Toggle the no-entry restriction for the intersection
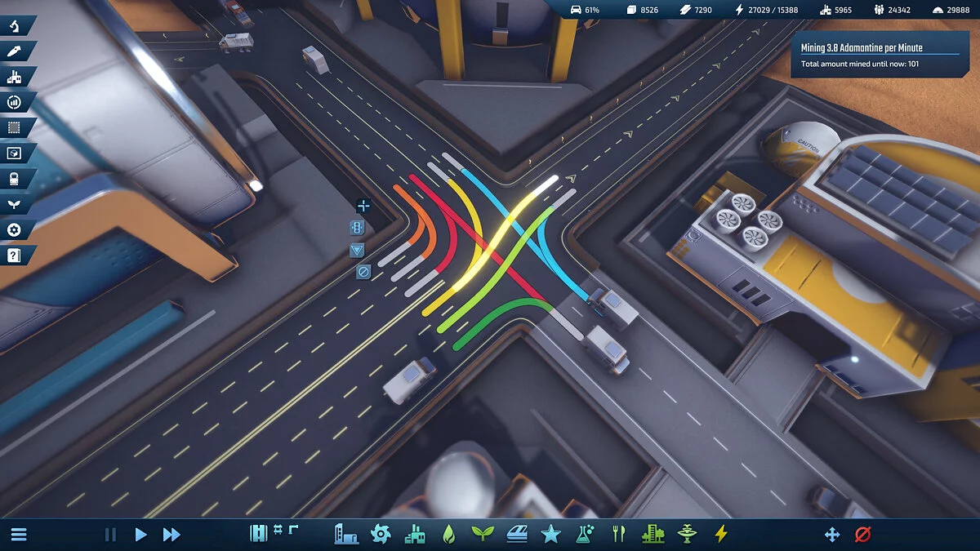 click(363, 270)
